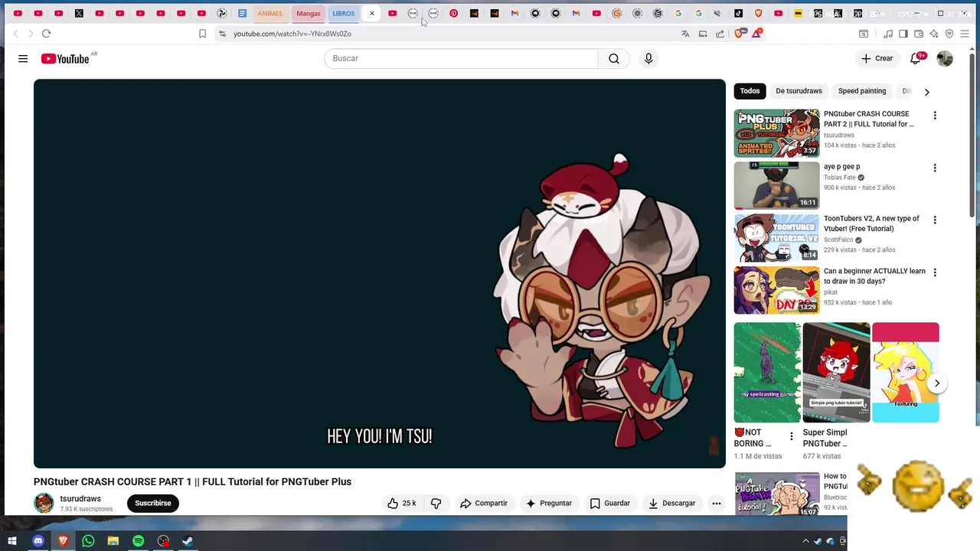The image size is (980, 551).
Task: Bookmark this page
Action: [202, 34]
